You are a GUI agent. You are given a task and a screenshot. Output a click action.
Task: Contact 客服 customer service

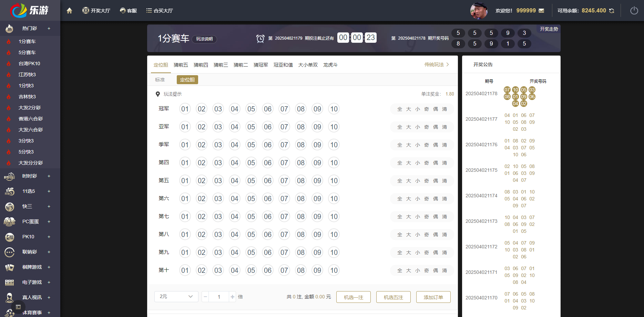coord(128,10)
